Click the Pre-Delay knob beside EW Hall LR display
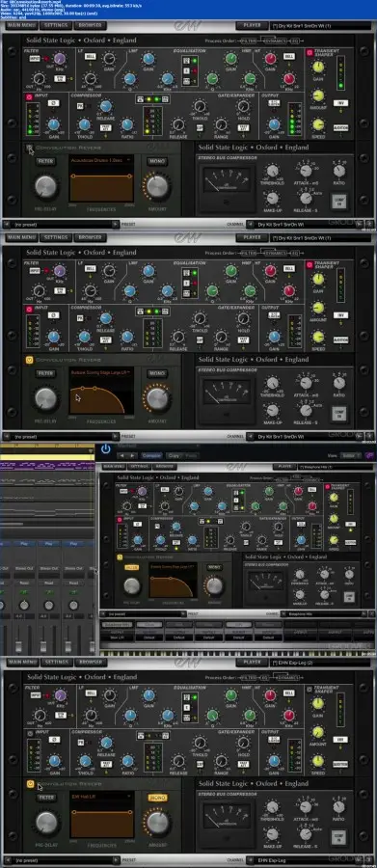377x868 pixels. click(x=45, y=823)
